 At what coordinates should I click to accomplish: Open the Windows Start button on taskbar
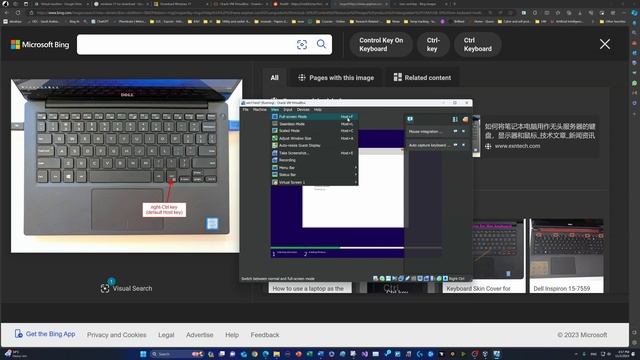[143, 354]
